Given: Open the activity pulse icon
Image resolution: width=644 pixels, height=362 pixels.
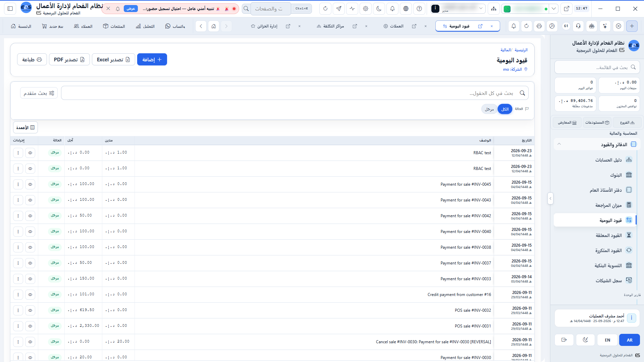Looking at the screenshot, I should pyautogui.click(x=352, y=9).
